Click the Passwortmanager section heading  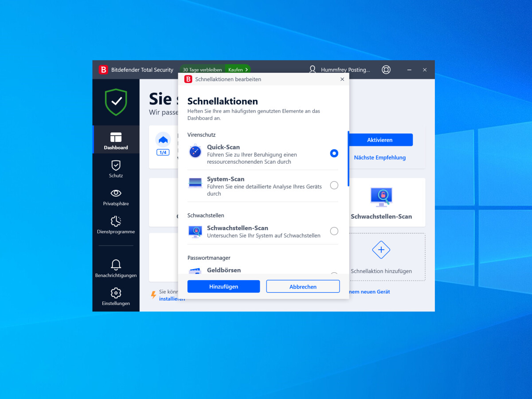(209, 258)
